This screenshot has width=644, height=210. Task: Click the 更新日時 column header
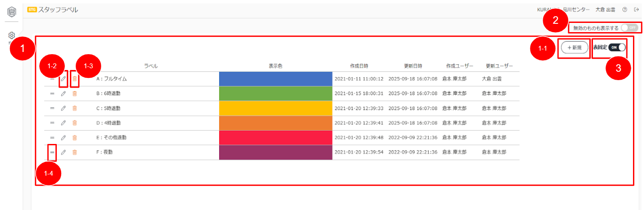point(413,66)
